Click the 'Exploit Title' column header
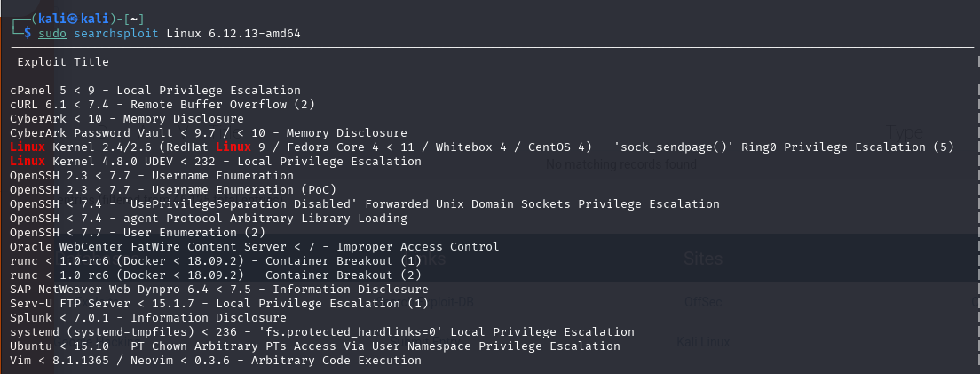Image resolution: width=980 pixels, height=374 pixels. [63, 62]
